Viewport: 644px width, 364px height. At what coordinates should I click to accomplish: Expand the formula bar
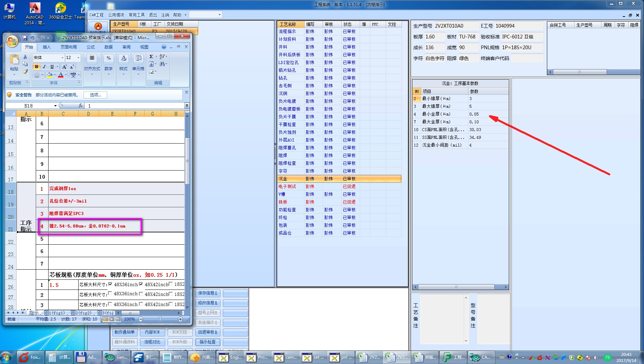click(x=187, y=105)
